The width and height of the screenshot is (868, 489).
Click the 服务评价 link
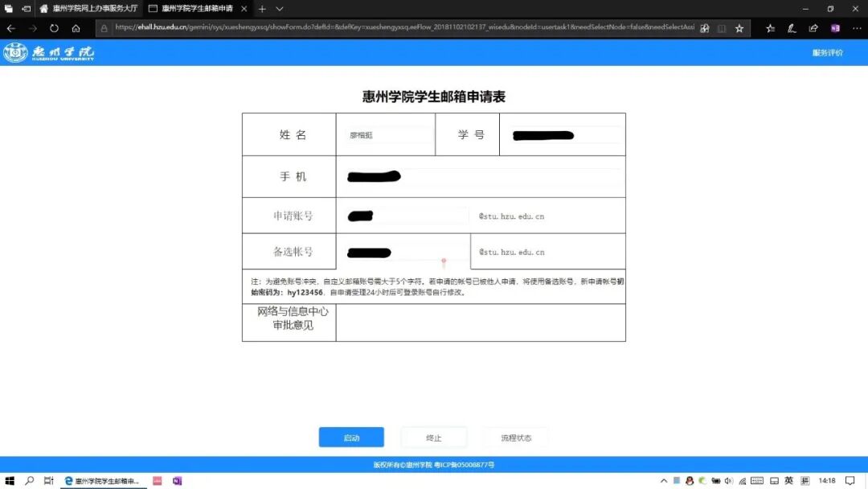(x=828, y=52)
